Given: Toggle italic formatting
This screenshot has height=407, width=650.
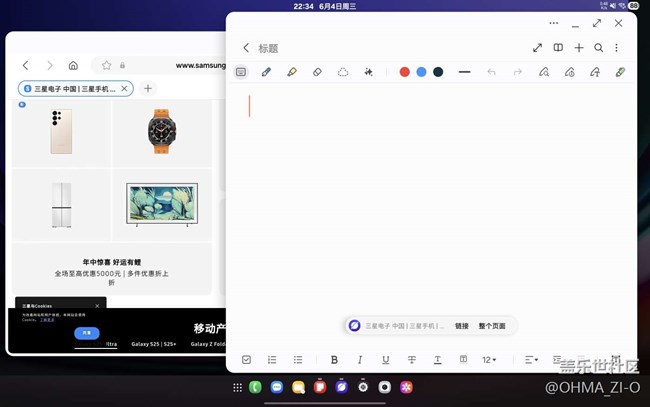Looking at the screenshot, I should 360,360.
